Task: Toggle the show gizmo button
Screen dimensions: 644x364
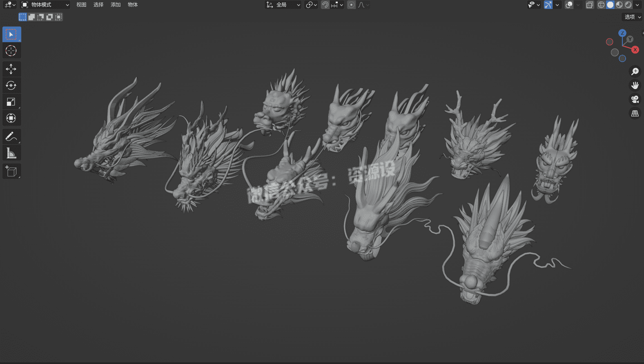Action: coord(548,5)
